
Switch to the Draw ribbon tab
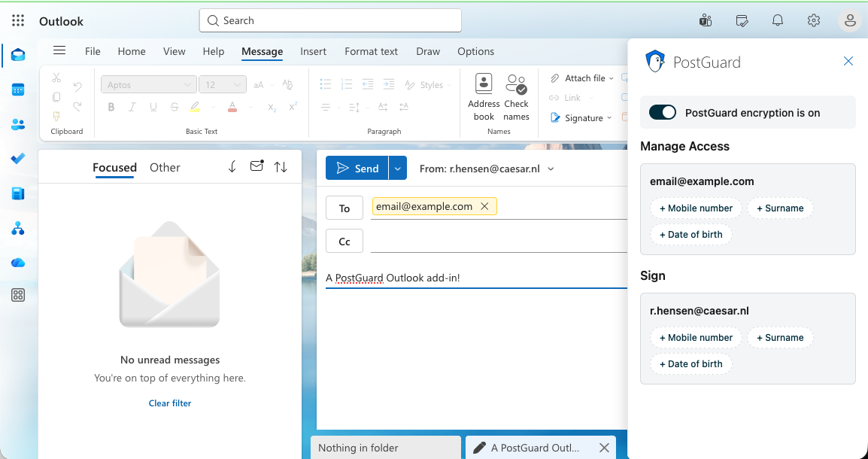pyautogui.click(x=428, y=51)
